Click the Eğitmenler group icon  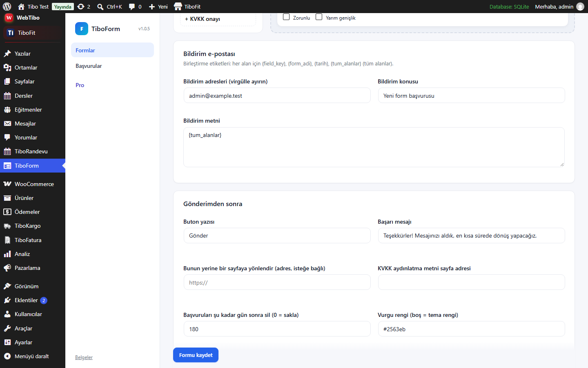point(7,110)
